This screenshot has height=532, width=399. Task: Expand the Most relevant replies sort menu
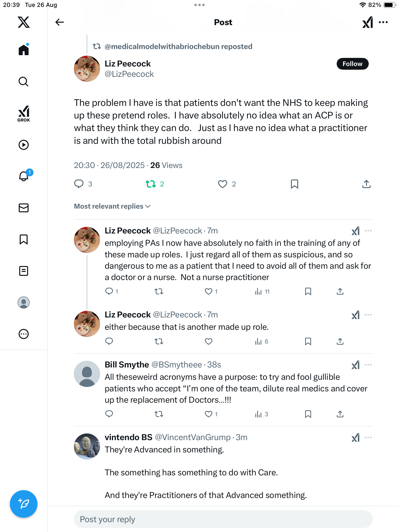[x=112, y=206]
